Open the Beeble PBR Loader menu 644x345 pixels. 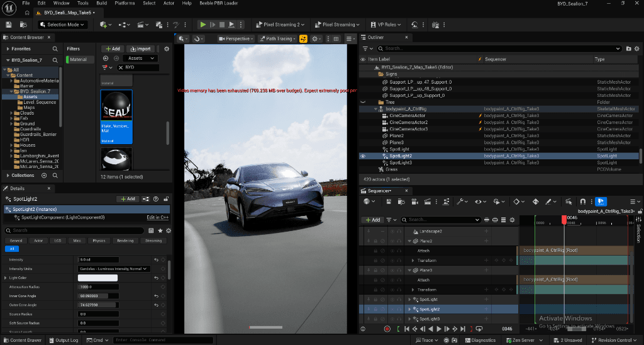[218, 3]
